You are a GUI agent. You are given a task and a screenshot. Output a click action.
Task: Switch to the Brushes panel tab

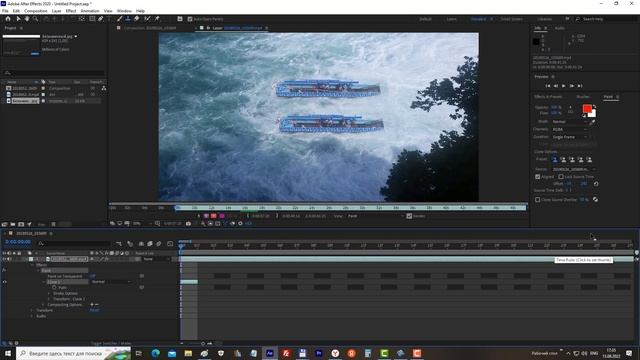coord(583,97)
